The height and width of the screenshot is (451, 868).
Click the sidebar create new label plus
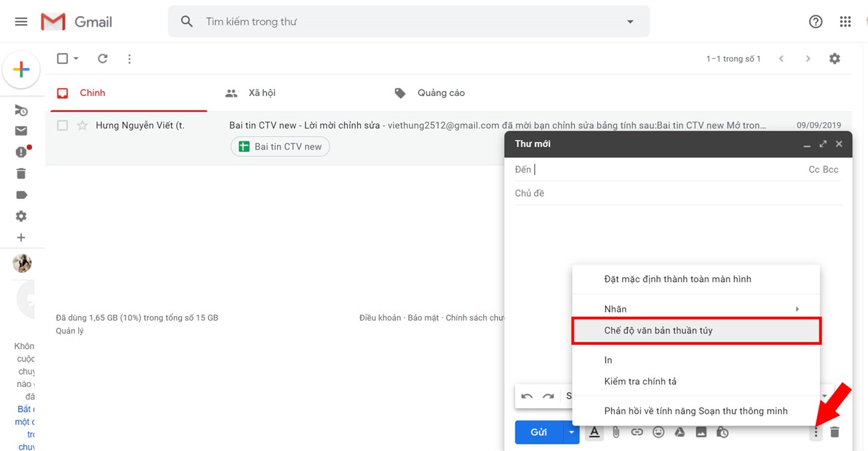21,238
